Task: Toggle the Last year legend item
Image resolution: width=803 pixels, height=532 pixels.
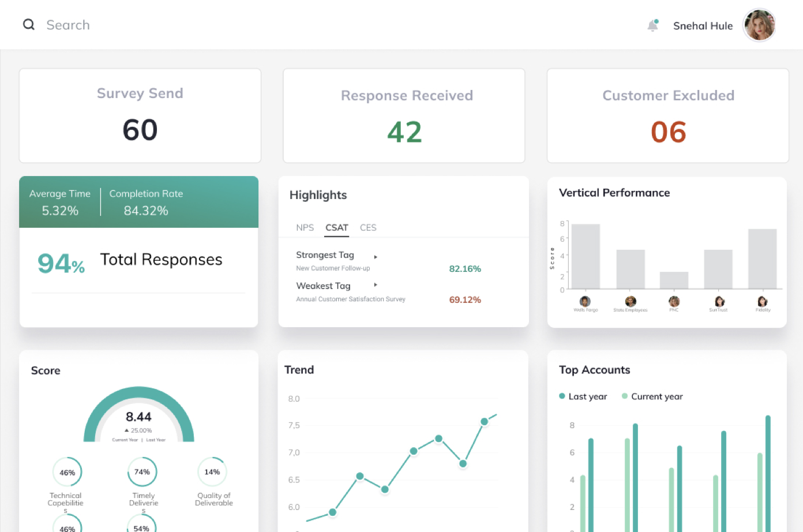Action: (x=583, y=396)
